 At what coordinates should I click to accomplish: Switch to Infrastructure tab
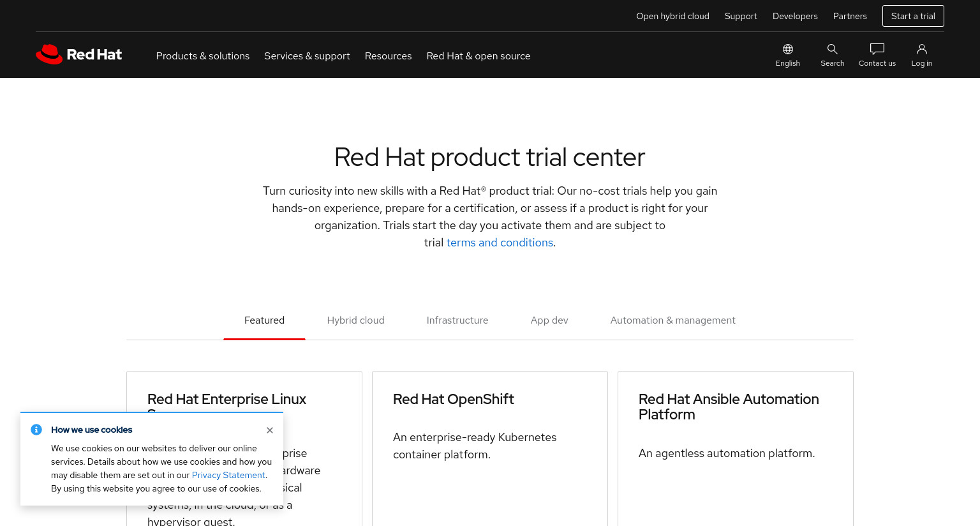click(x=457, y=320)
